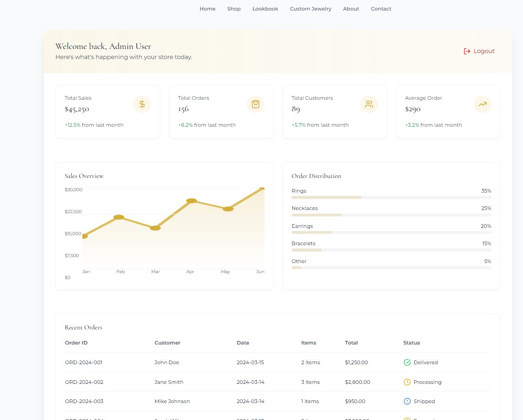Image resolution: width=523 pixels, height=420 pixels.
Task: Open the Lookbook navigation link
Action: (x=265, y=9)
